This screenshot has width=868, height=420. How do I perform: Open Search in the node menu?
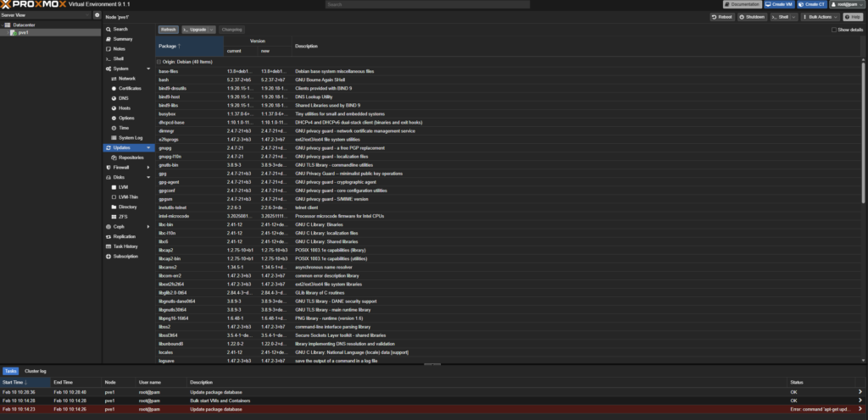pyautogui.click(x=120, y=30)
